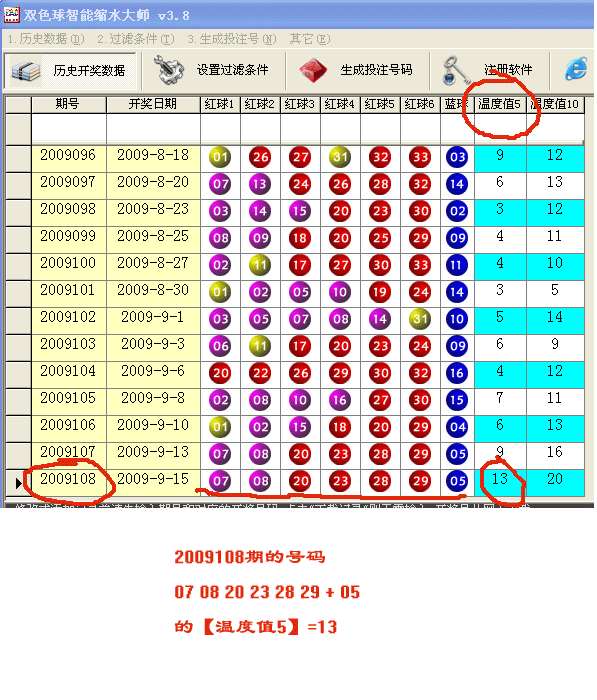Screen dimensions: 597x700
Task: Click the 红球1 column header
Action: [x=220, y=105]
